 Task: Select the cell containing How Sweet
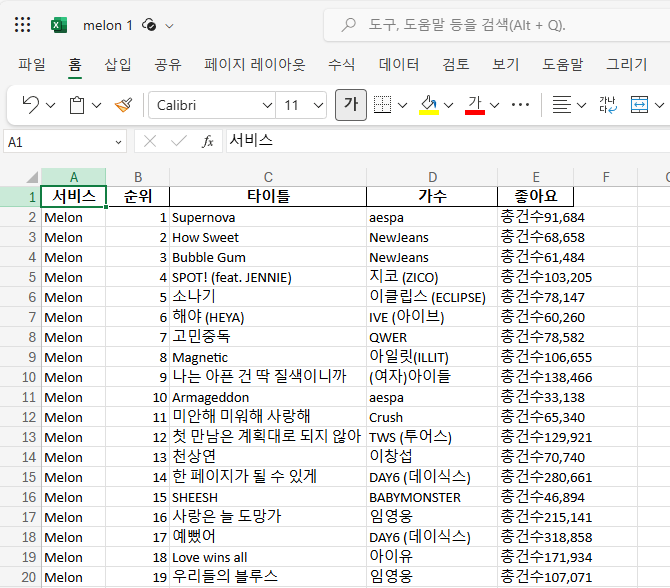[x=268, y=237]
